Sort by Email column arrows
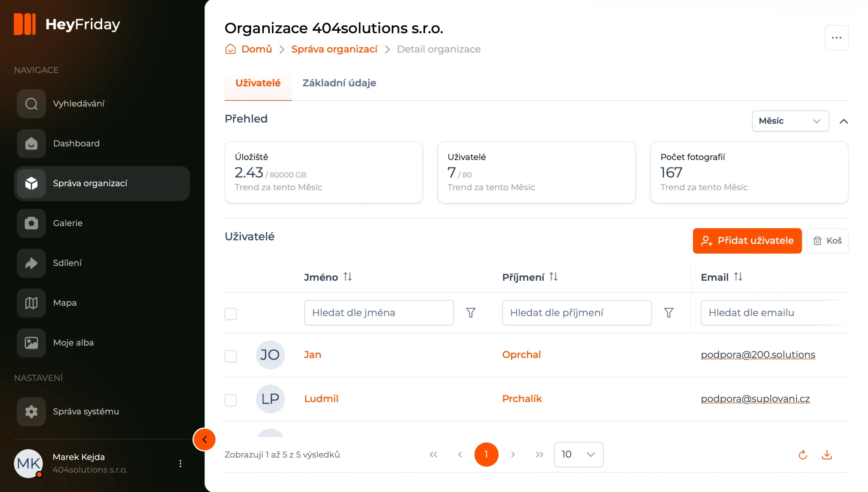This screenshot has height=492, width=868. tap(738, 277)
